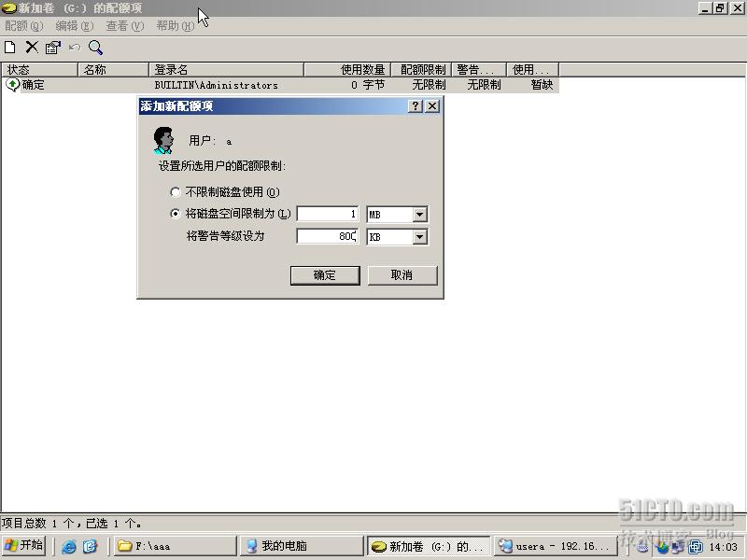Open the 帮助 menu

pos(176,26)
